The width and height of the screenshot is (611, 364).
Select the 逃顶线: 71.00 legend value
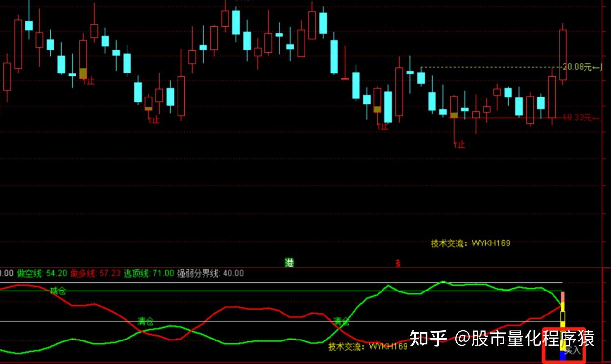tap(148, 273)
